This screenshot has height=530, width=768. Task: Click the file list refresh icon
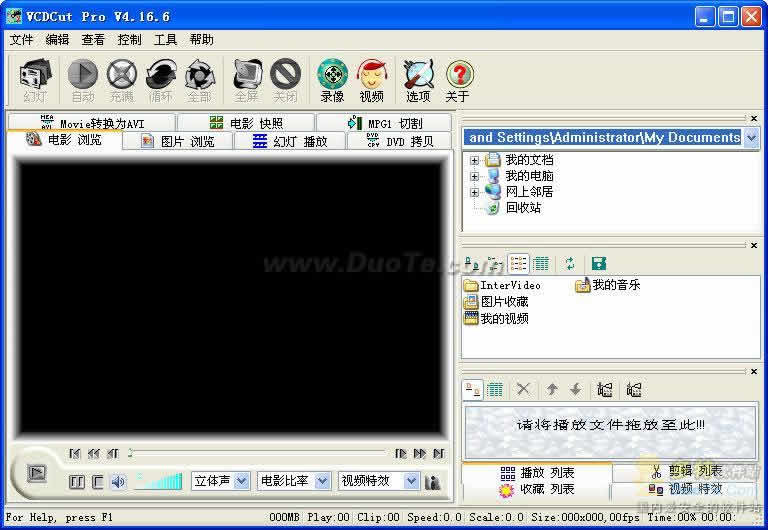[570, 264]
